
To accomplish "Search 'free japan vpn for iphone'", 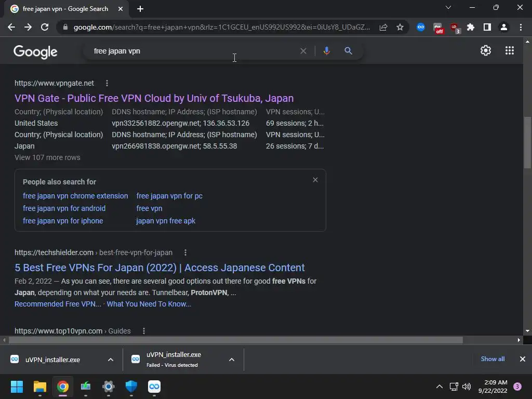I will pos(63,221).
